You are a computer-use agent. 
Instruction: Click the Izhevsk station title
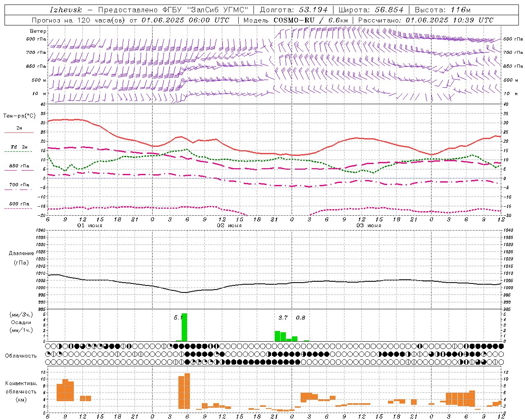pyautogui.click(x=66, y=10)
